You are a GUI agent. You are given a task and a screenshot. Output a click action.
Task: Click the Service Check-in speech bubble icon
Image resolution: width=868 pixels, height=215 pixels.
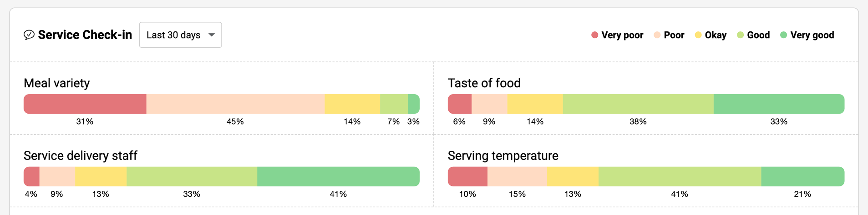pos(29,35)
